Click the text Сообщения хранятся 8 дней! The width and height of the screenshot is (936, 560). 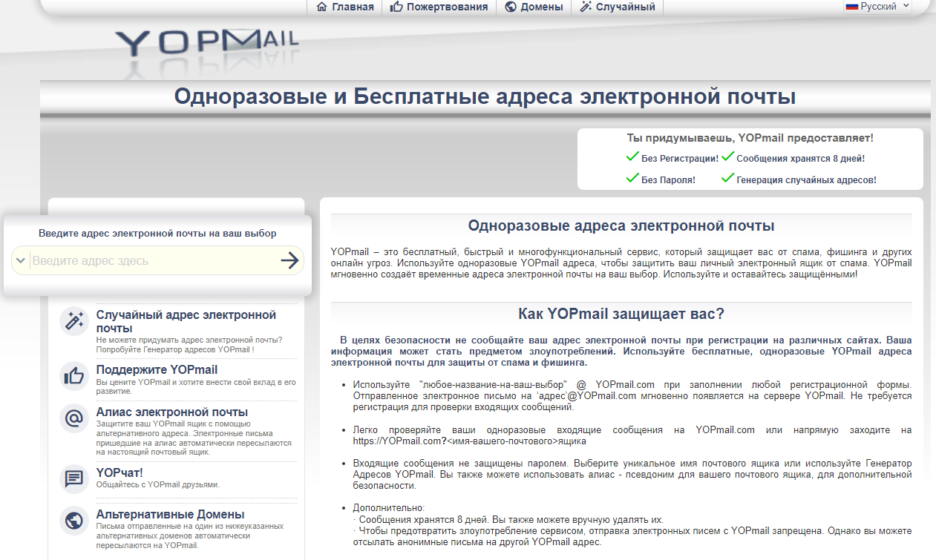(800, 159)
